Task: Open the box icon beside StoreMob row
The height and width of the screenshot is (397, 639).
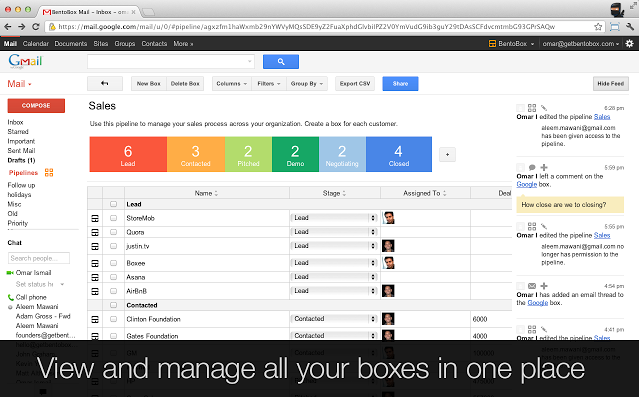Action: (95, 218)
